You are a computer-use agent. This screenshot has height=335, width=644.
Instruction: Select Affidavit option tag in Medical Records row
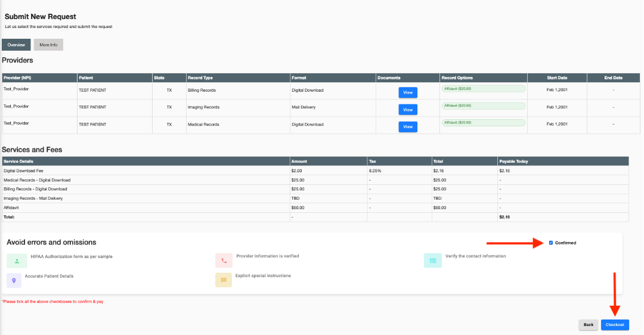click(x=484, y=122)
